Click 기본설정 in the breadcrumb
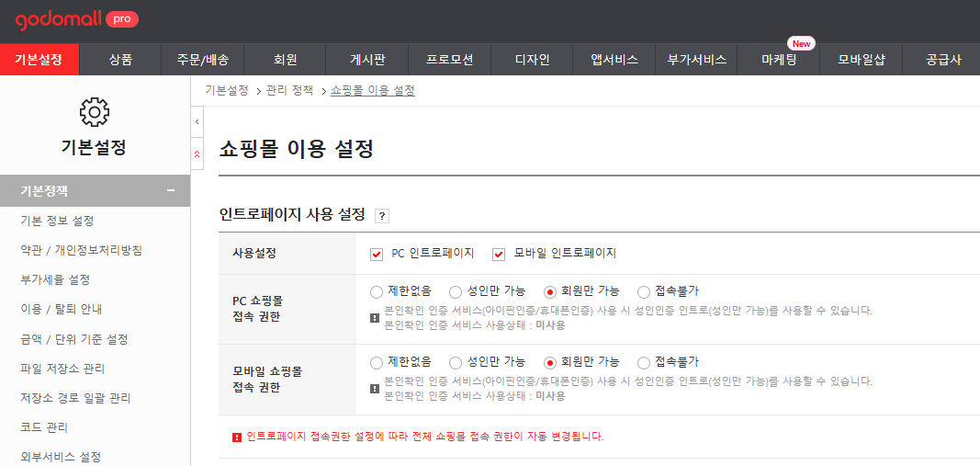Screen dimensions: 980x466 227,91
